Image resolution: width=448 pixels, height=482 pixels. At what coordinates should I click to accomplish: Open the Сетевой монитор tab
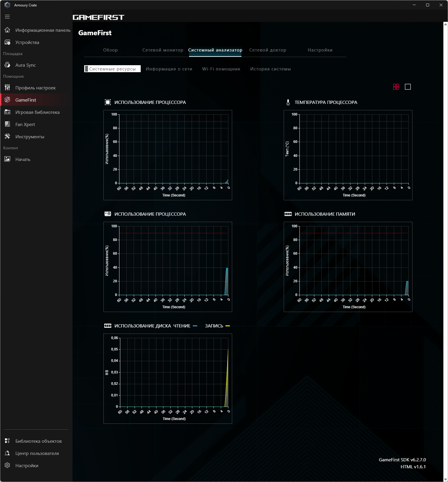(x=163, y=50)
